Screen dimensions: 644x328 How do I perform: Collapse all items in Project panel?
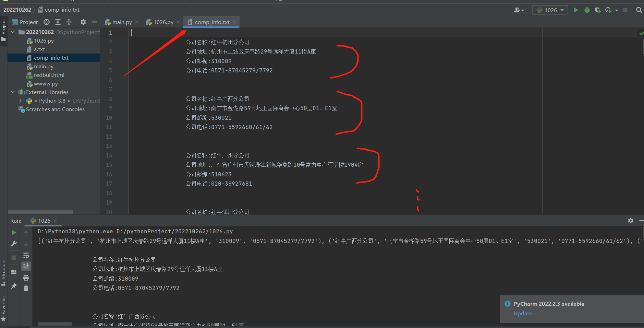[x=69, y=22]
